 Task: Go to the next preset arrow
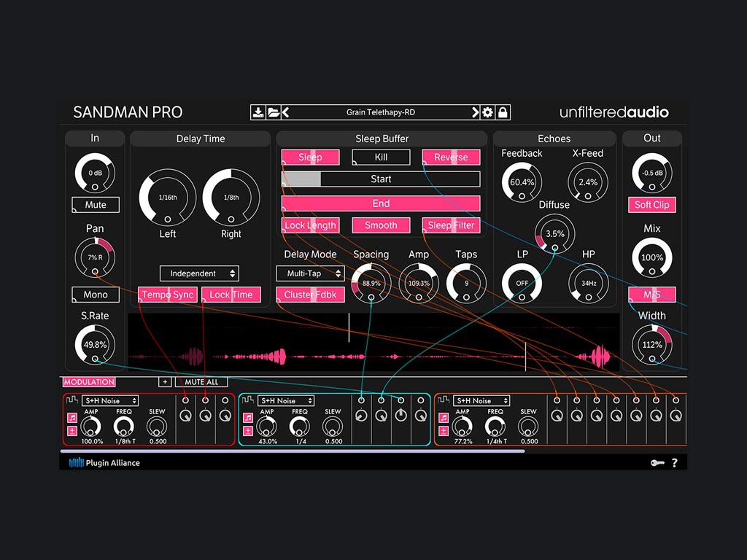(475, 112)
